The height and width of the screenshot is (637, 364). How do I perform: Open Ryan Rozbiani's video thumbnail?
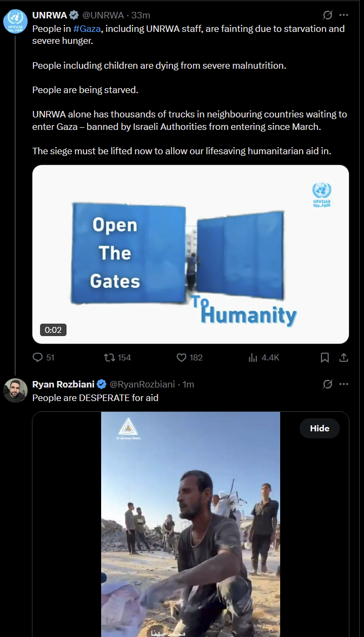click(190, 524)
